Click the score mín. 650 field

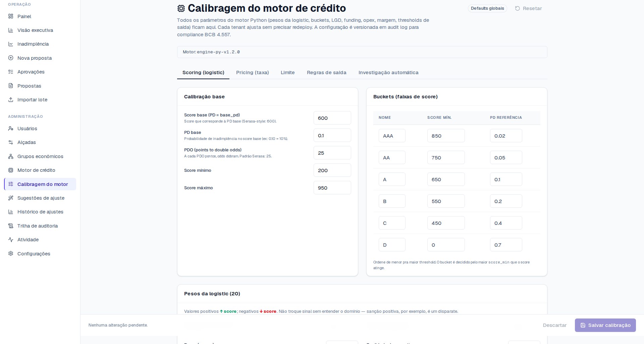[x=446, y=180]
